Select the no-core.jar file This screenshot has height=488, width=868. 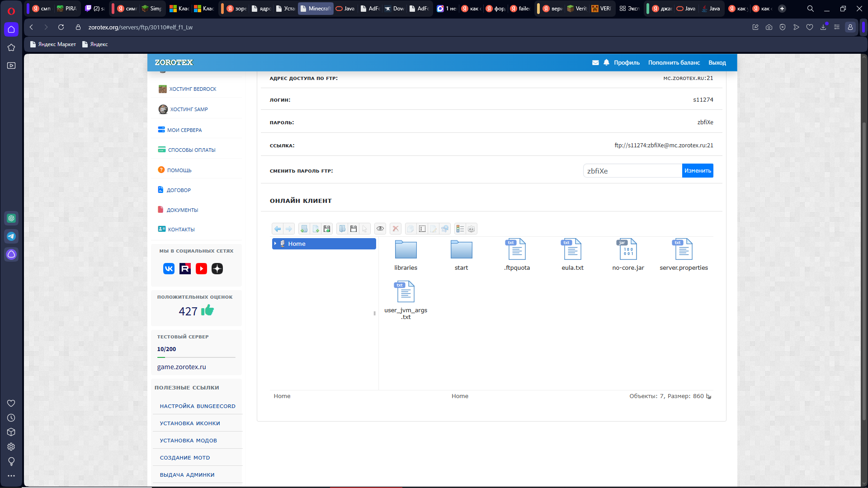pos(628,255)
